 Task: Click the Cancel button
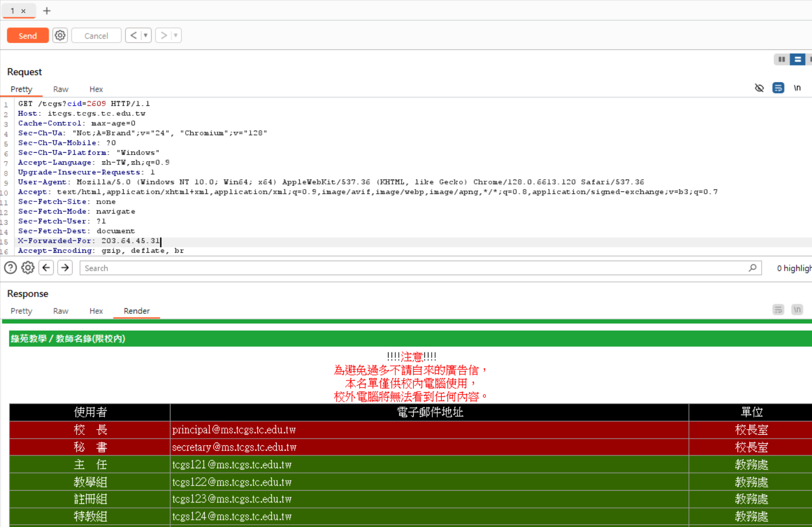[x=96, y=36]
